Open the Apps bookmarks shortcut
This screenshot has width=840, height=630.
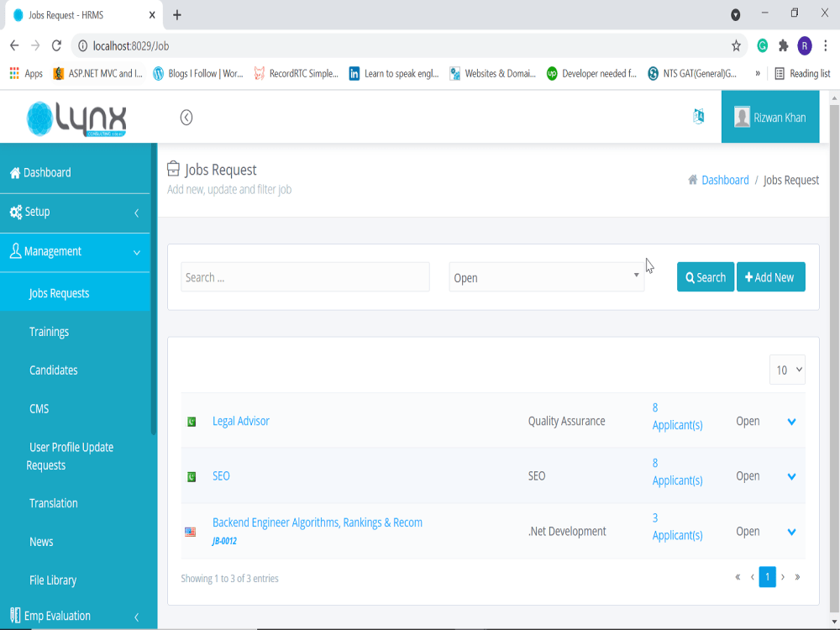26,73
